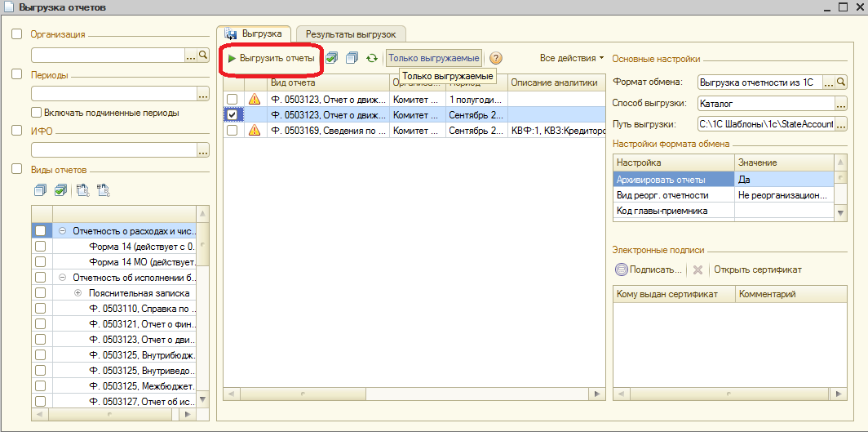Click the Открыть сертификат button
The image size is (868, 432).
(757, 269)
